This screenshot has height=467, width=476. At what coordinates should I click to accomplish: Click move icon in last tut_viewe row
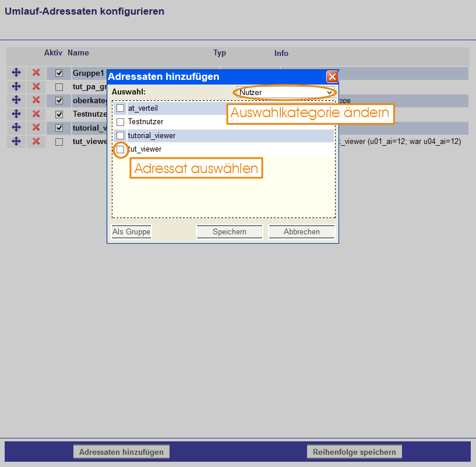click(16, 141)
